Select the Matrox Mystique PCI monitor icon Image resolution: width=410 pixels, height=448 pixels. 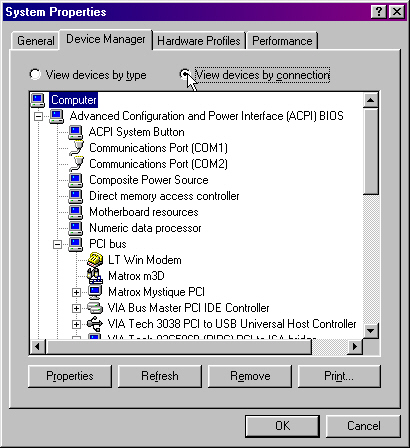click(x=95, y=292)
